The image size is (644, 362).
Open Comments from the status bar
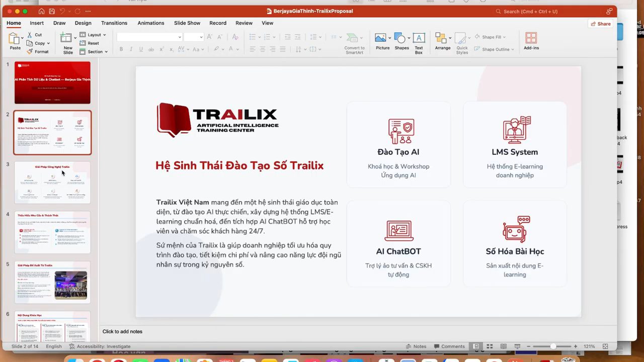click(449, 346)
